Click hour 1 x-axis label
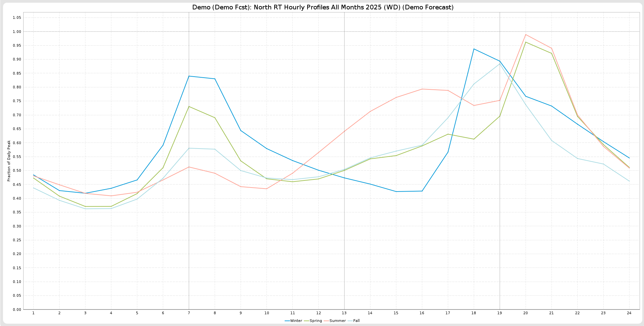644x326 pixels. point(33,313)
